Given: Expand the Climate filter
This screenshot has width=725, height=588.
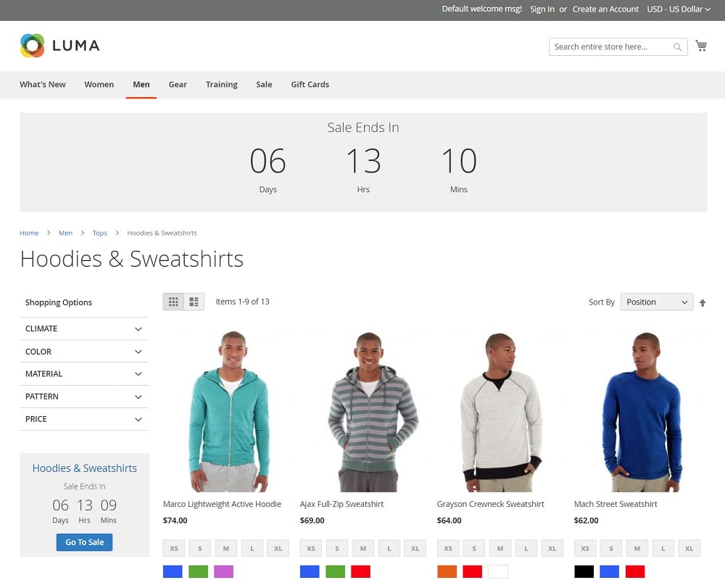Looking at the screenshot, I should click(84, 328).
